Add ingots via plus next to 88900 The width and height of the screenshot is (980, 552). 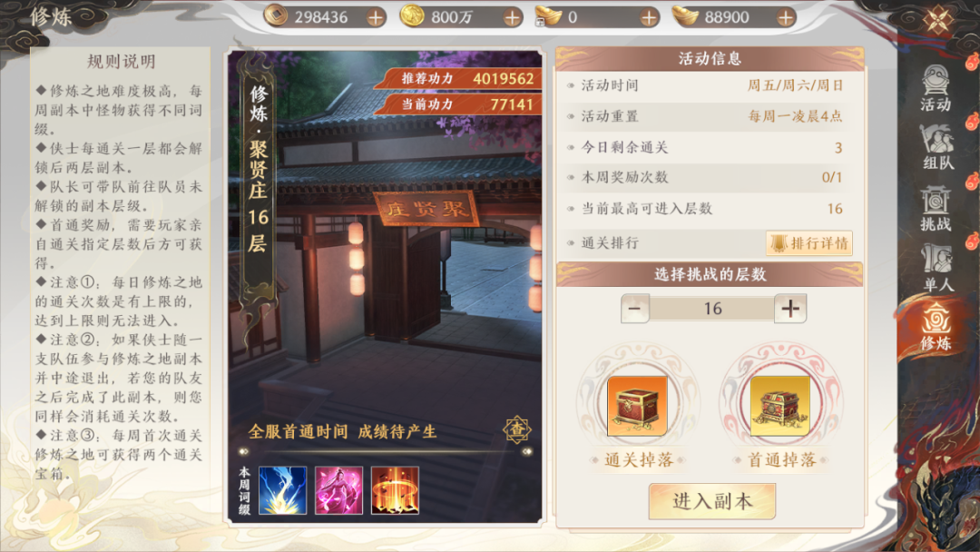[786, 17]
